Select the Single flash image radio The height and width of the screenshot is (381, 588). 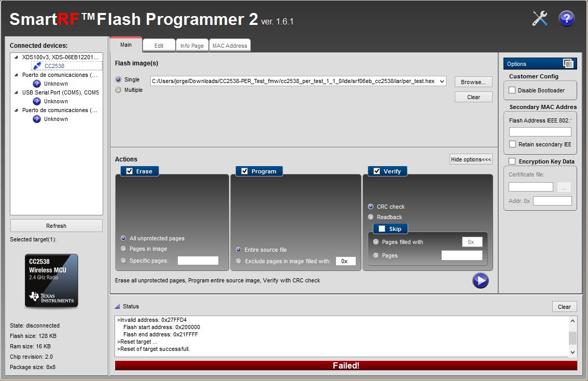pos(119,79)
